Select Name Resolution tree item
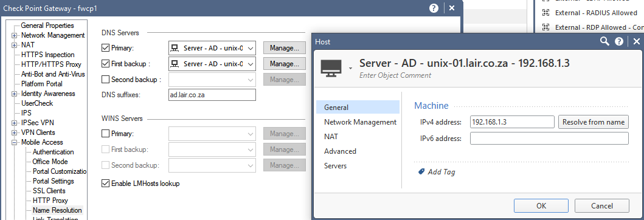 (58, 210)
